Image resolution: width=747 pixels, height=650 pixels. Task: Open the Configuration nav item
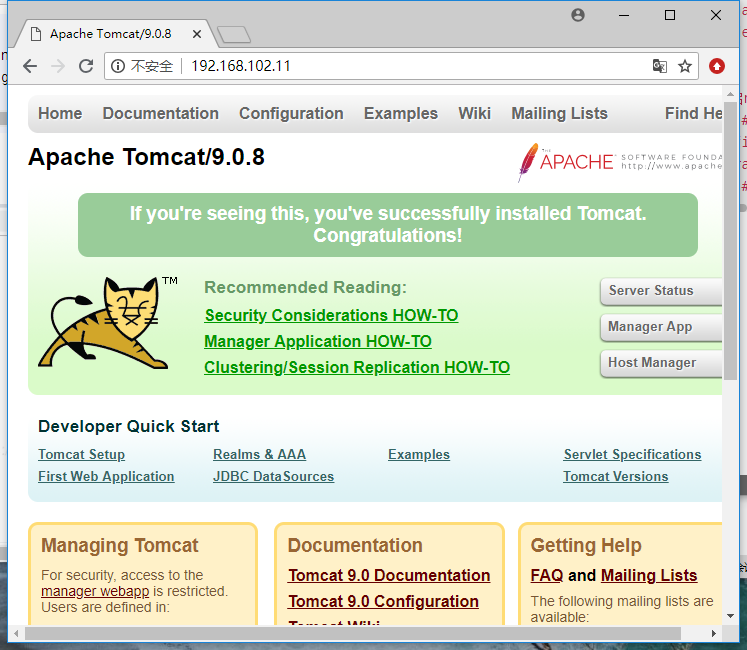291,113
